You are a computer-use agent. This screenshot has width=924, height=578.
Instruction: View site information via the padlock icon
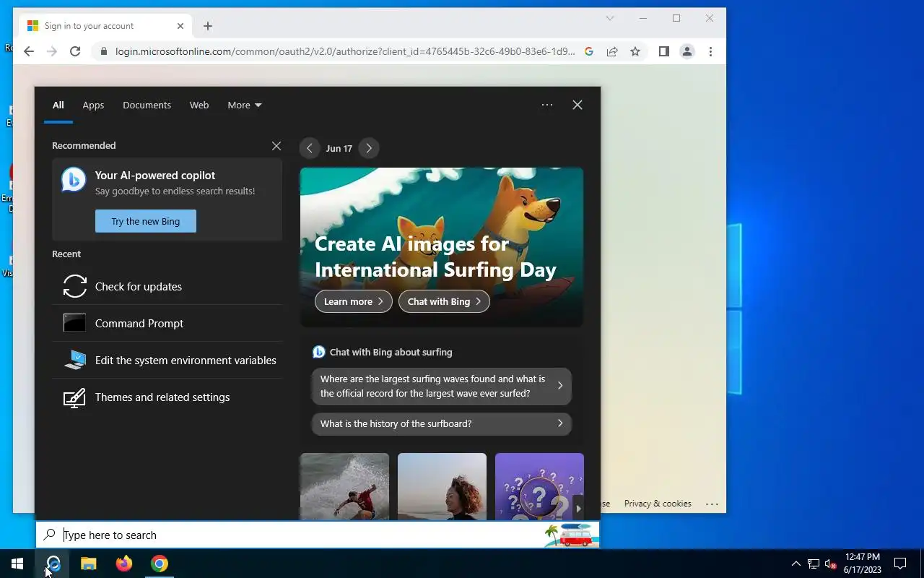coord(104,51)
